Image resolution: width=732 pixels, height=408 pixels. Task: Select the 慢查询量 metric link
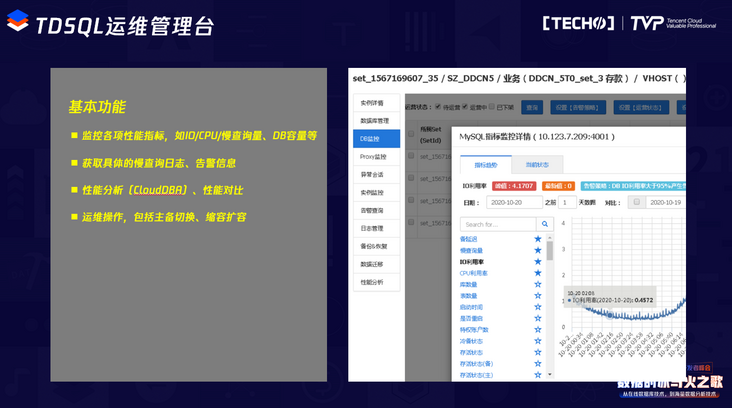(x=471, y=250)
